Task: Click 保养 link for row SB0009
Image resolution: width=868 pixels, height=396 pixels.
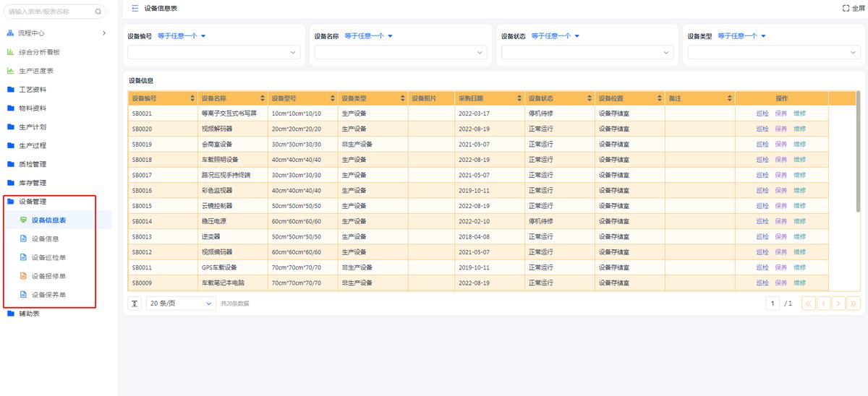Action: pos(781,283)
